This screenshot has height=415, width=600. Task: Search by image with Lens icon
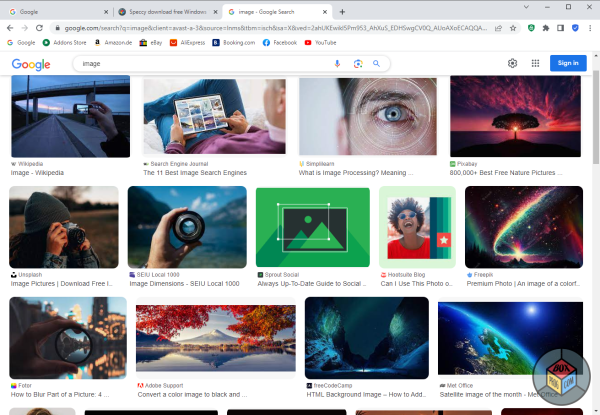(358, 63)
